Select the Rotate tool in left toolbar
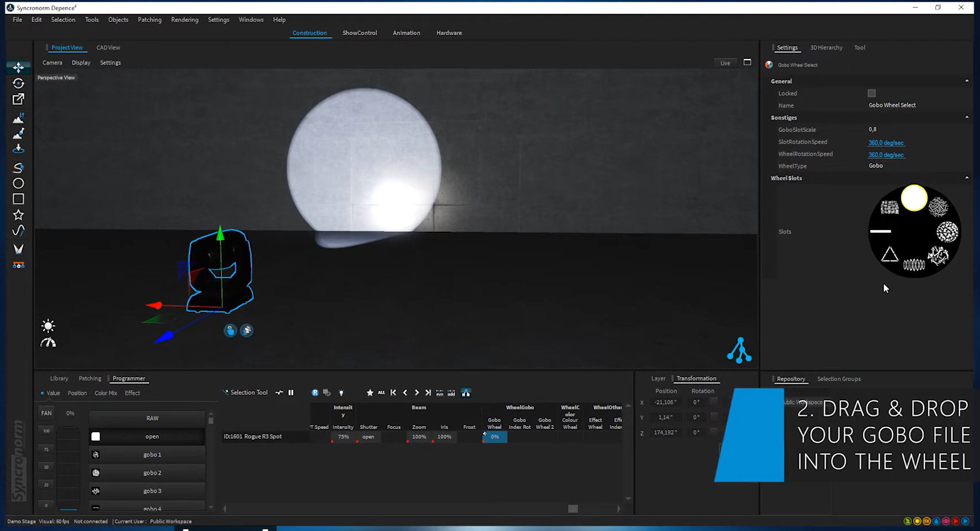Screen dimensions: 980x531 click(x=18, y=83)
